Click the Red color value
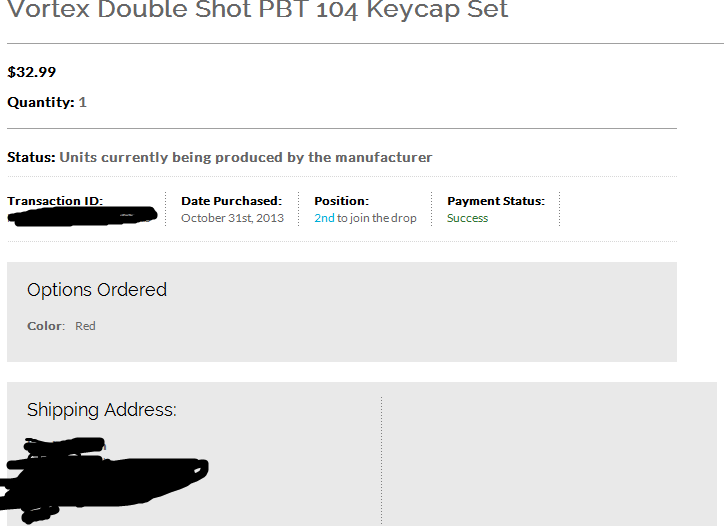724x526 pixels. (x=85, y=326)
